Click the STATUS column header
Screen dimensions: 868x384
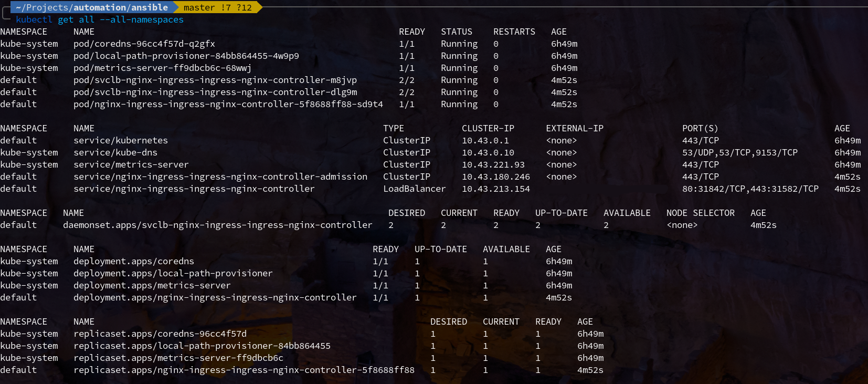click(x=457, y=32)
